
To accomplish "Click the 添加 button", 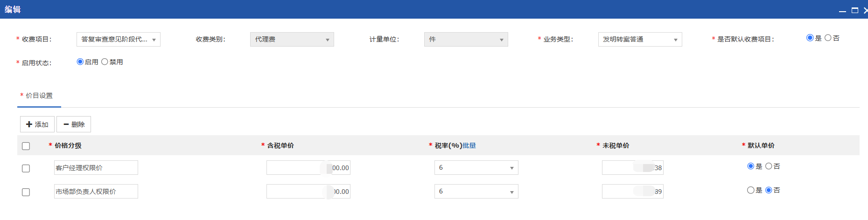I will coord(37,124).
